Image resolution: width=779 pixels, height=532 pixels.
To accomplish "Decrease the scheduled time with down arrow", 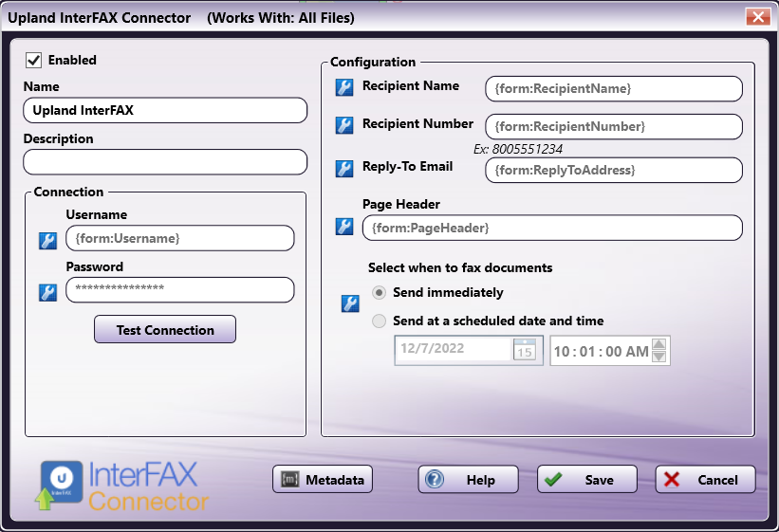I will pyautogui.click(x=658, y=357).
